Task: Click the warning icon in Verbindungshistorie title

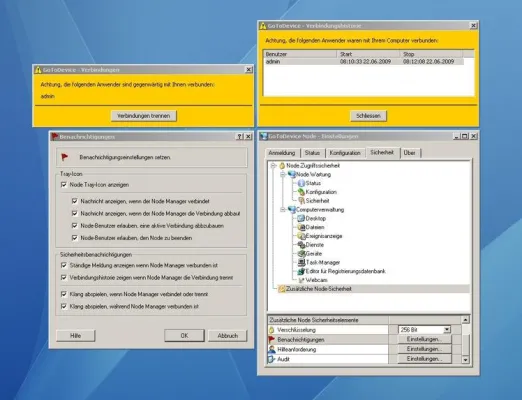Action: click(x=263, y=26)
